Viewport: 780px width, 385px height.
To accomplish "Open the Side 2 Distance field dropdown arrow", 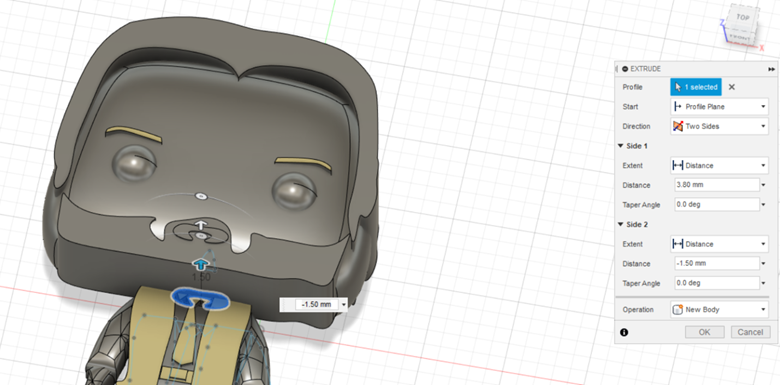I will [x=764, y=264].
